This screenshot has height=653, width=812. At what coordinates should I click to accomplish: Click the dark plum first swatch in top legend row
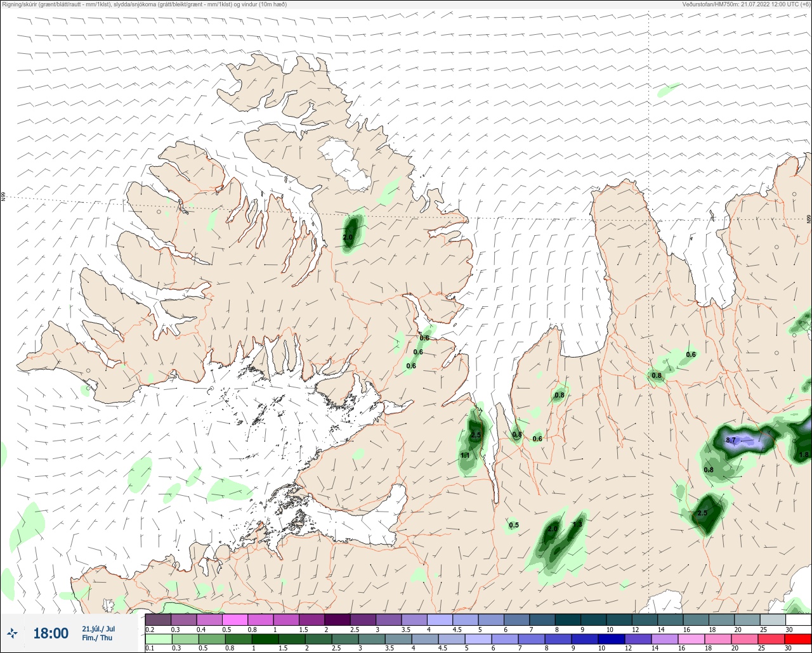(x=158, y=619)
